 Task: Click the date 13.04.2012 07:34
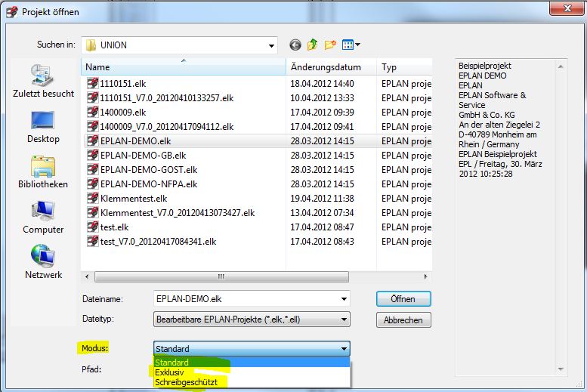click(322, 213)
